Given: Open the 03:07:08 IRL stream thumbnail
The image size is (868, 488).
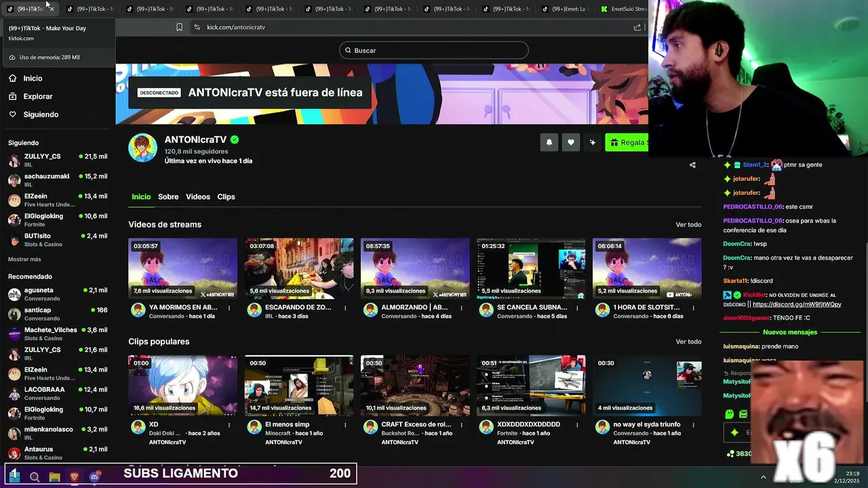Looking at the screenshot, I should pyautogui.click(x=299, y=268).
